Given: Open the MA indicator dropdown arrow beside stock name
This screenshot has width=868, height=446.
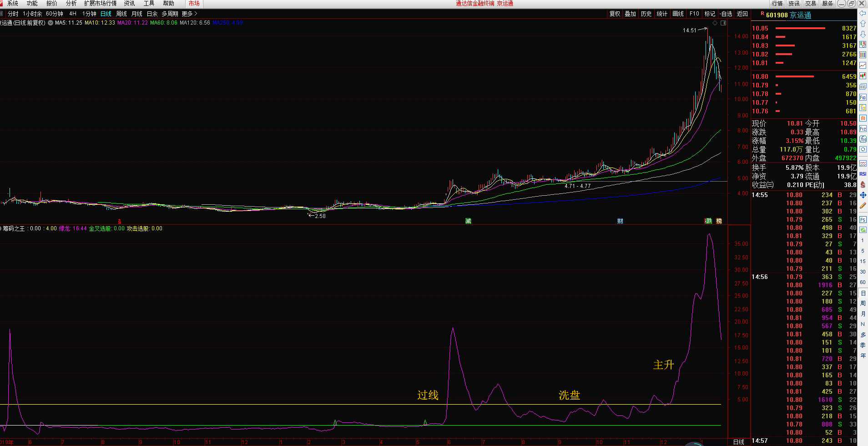Looking at the screenshot, I should (50, 22).
